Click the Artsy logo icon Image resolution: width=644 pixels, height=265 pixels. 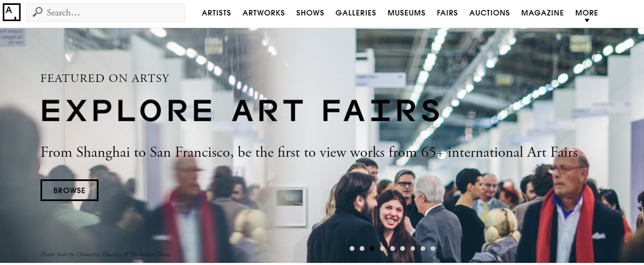[11, 12]
